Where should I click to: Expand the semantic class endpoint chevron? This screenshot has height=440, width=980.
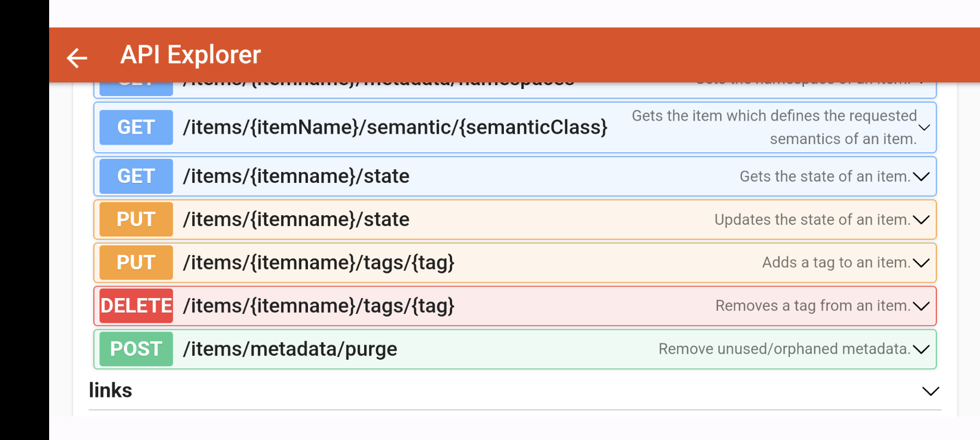coord(924,128)
